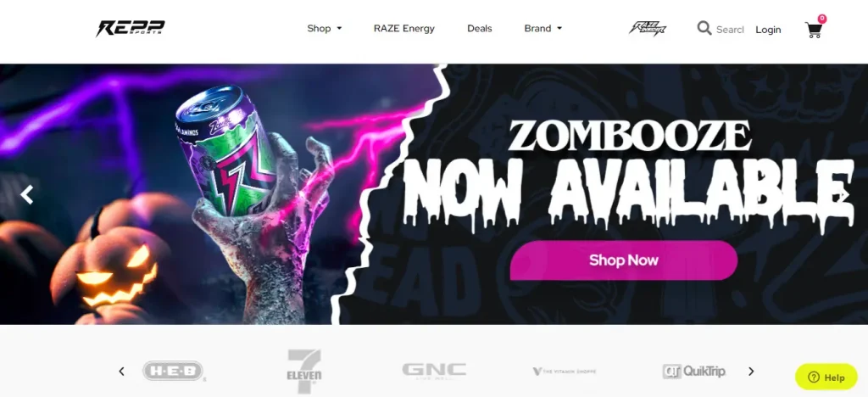This screenshot has height=397, width=868.
Task: Expand the Shop dropdown menu
Action: (x=325, y=28)
